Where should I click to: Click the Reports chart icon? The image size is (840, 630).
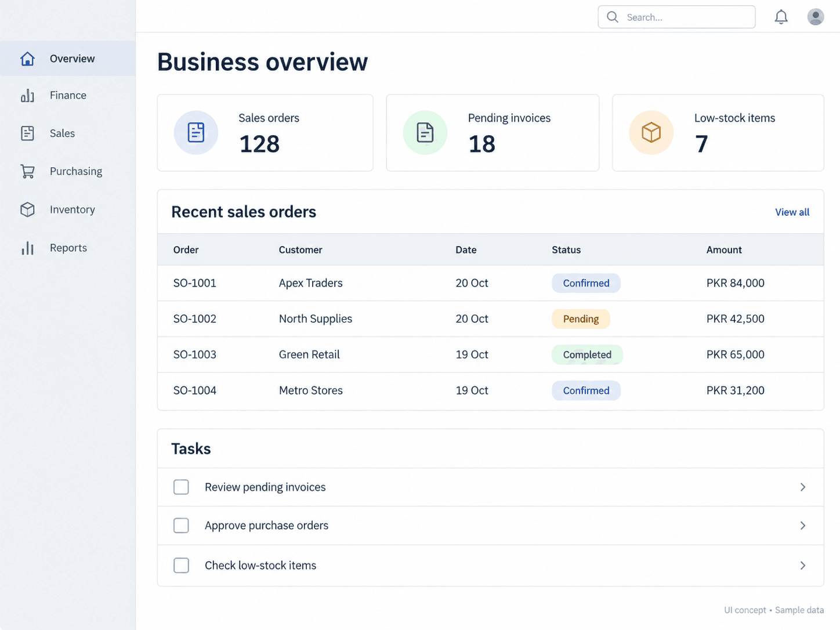[27, 248]
